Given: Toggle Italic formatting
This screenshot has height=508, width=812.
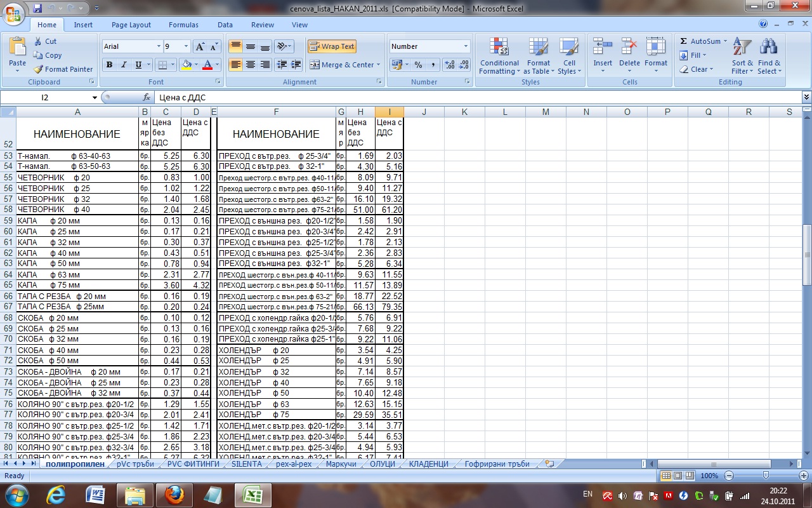Looking at the screenshot, I should [x=123, y=65].
